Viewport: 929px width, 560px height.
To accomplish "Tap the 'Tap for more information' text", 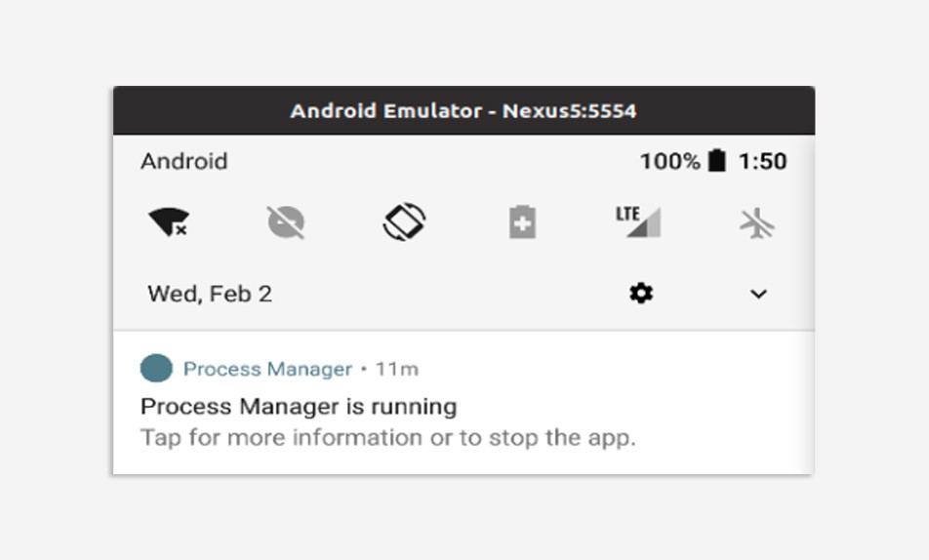I will [x=388, y=438].
